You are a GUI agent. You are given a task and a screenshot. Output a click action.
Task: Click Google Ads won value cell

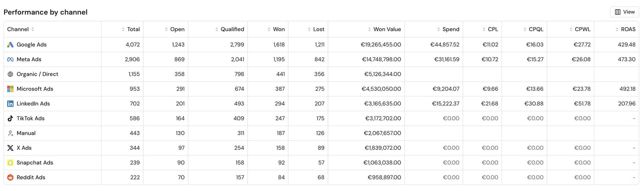click(x=381, y=45)
